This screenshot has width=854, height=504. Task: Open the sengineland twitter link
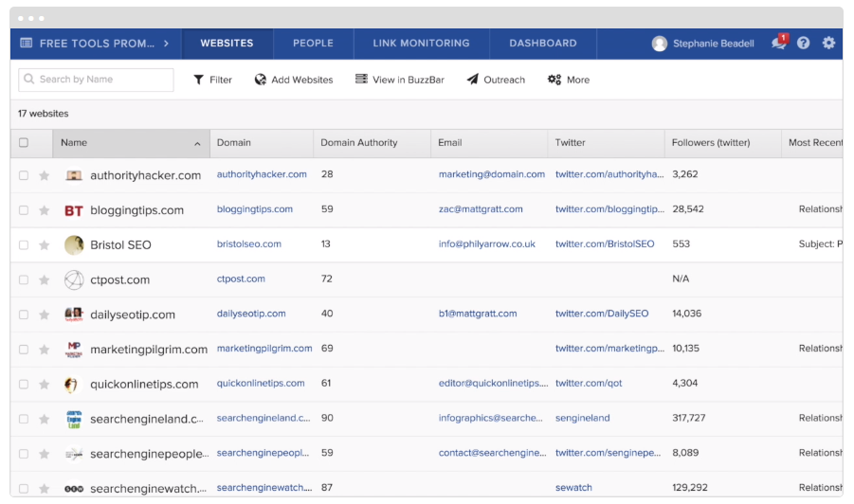click(582, 418)
